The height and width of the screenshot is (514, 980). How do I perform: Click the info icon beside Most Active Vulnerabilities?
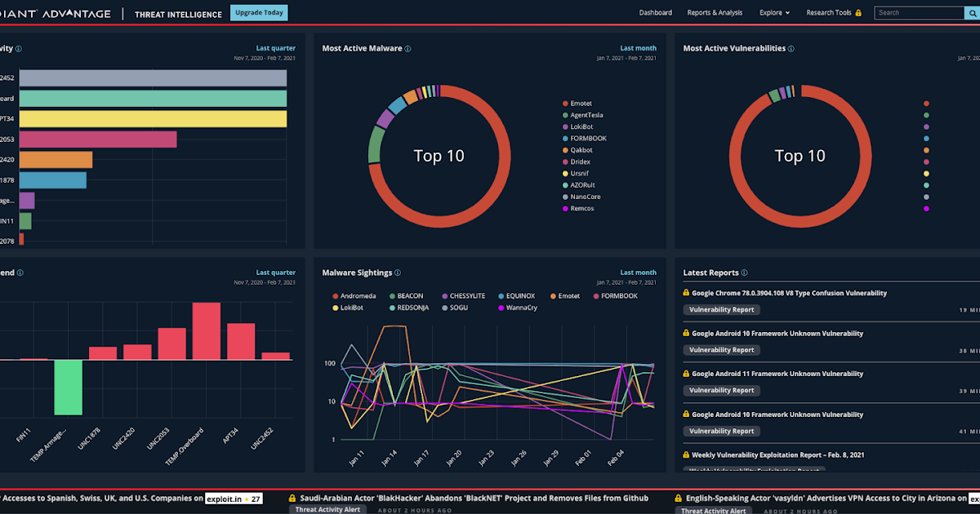(790, 48)
